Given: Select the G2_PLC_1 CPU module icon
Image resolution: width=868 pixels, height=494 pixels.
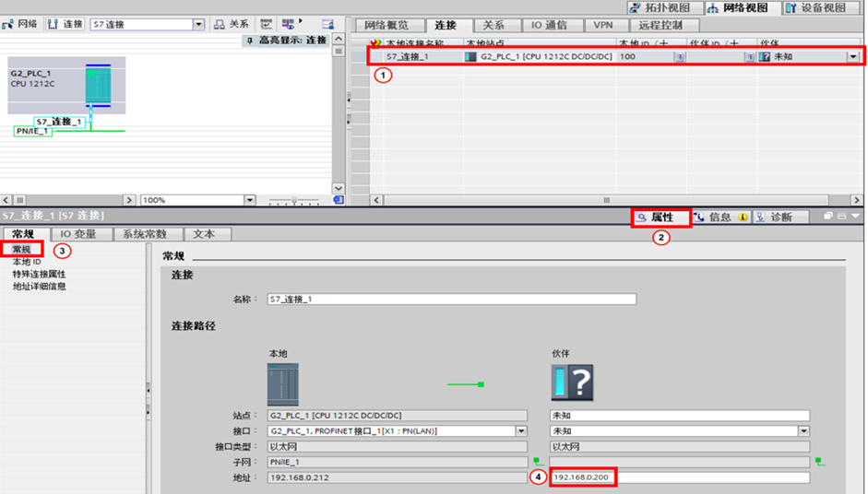Looking at the screenshot, I should 97,85.
